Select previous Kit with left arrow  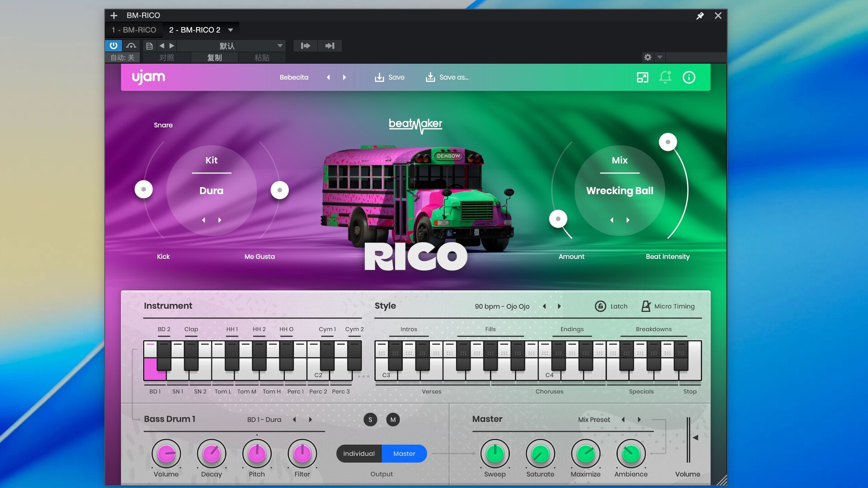(x=203, y=220)
